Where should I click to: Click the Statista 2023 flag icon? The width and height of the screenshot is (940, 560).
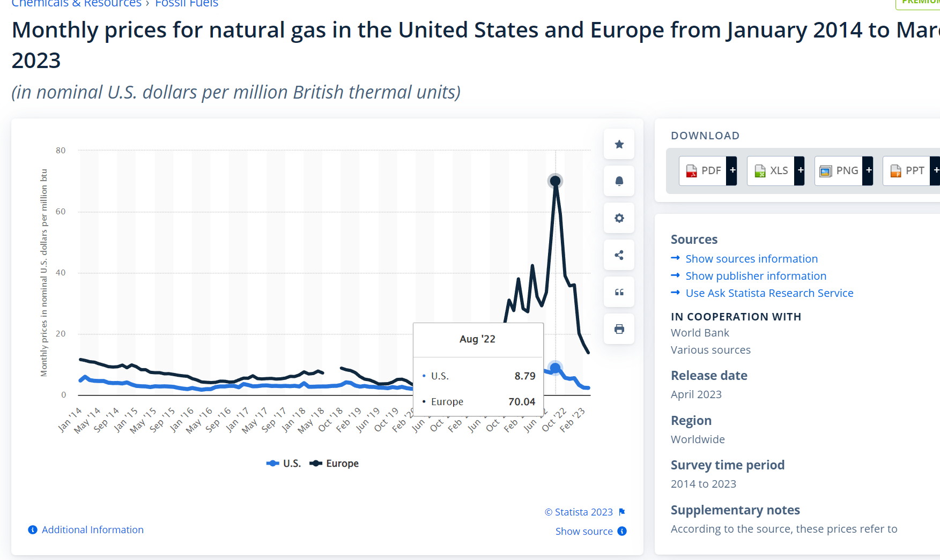click(622, 512)
